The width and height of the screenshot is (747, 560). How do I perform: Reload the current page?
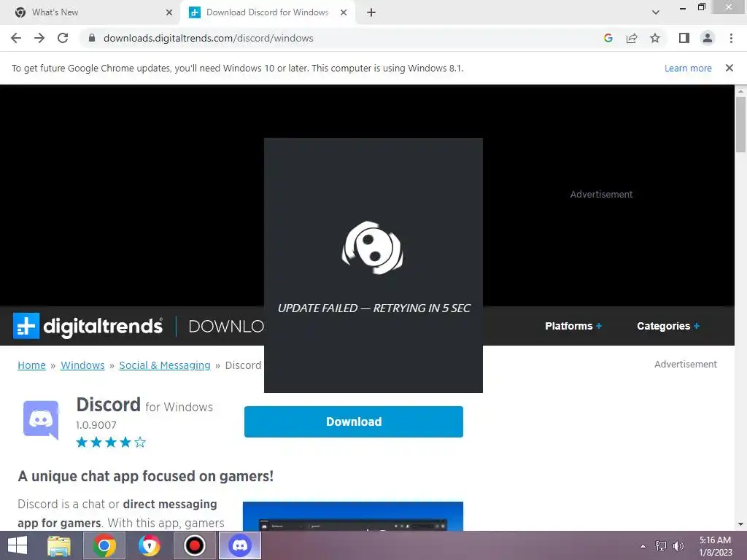click(x=63, y=38)
